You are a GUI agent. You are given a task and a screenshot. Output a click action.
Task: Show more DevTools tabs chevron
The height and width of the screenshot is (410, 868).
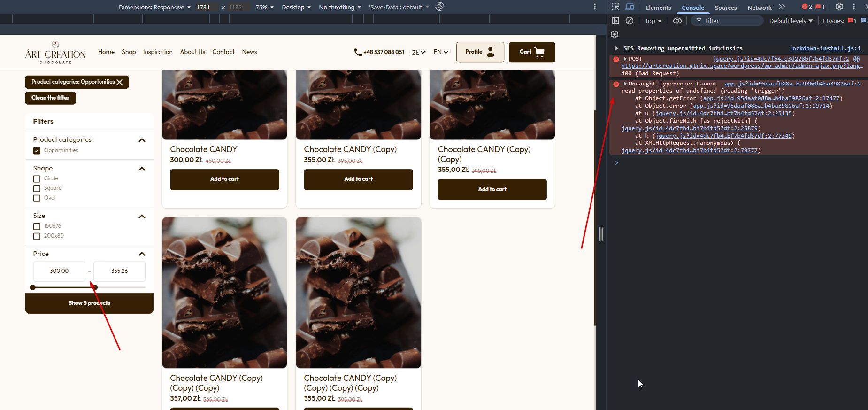click(x=782, y=7)
